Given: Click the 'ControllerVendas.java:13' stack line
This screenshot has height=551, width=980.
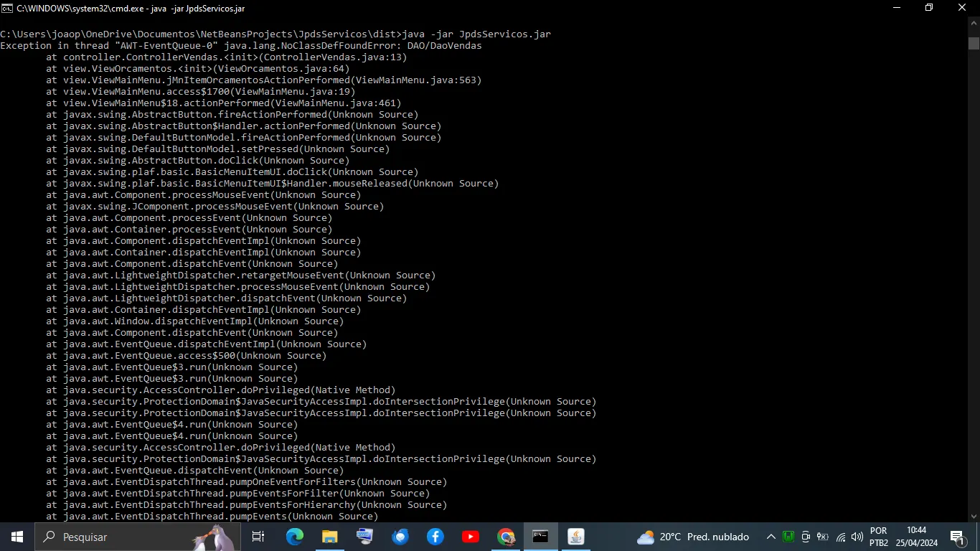Looking at the screenshot, I should pyautogui.click(x=227, y=57).
